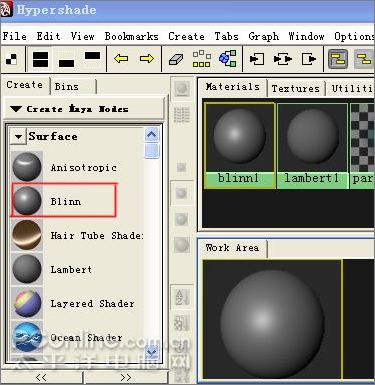
Task: Click the node list scrollbar thumb
Action: tap(152, 150)
